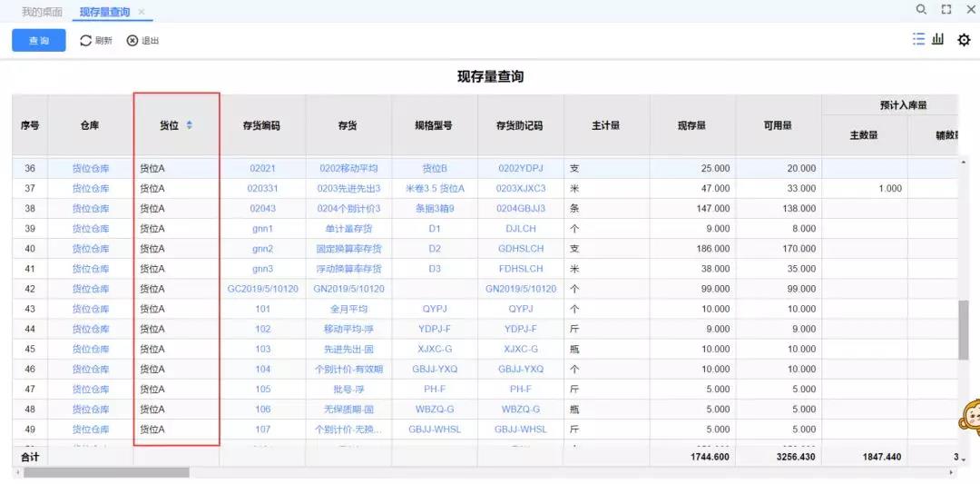Open 货位仓库 link in row 36

coord(91,168)
